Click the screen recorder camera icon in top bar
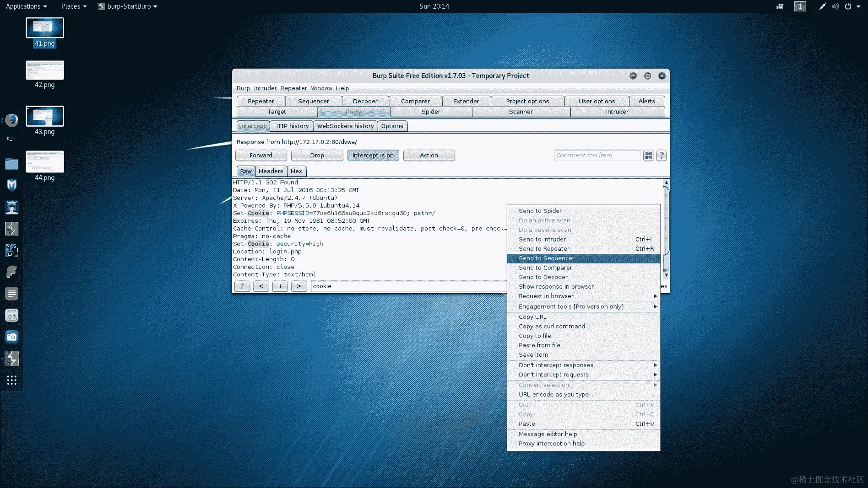The height and width of the screenshot is (488, 868). pos(780,6)
